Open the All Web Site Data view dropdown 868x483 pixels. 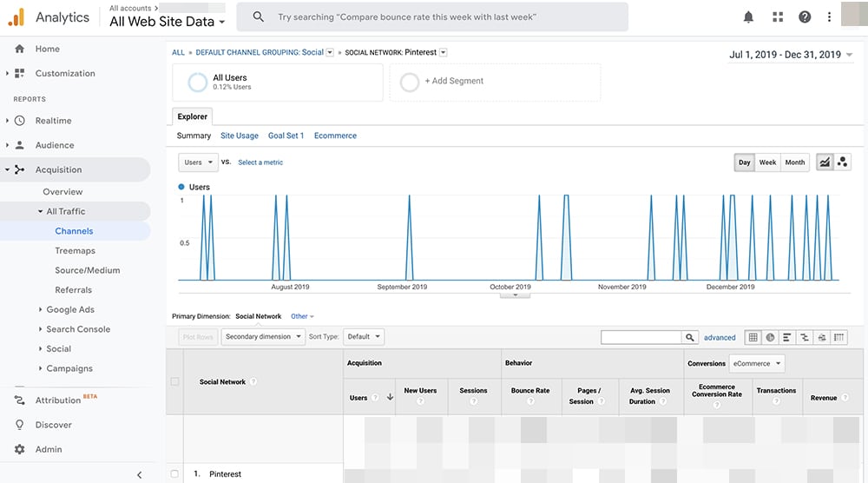[168, 22]
